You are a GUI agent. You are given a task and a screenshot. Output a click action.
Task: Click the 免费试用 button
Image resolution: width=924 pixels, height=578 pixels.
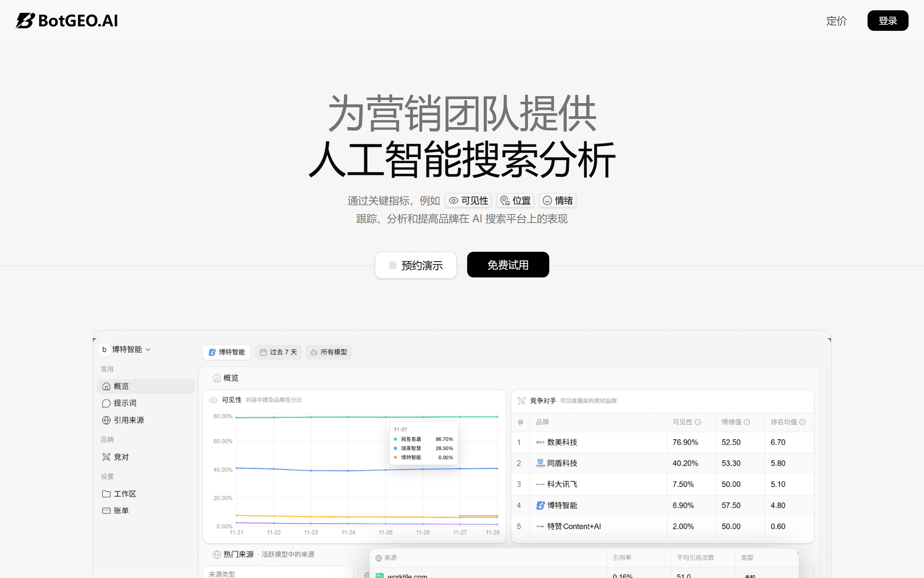508,264
